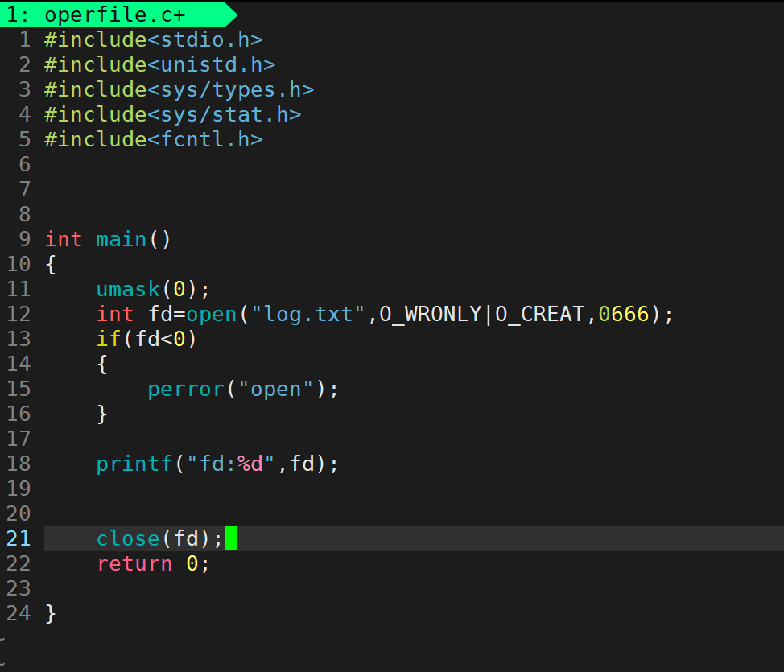
Task: Click line number 24 in the gutter
Action: [x=19, y=614]
